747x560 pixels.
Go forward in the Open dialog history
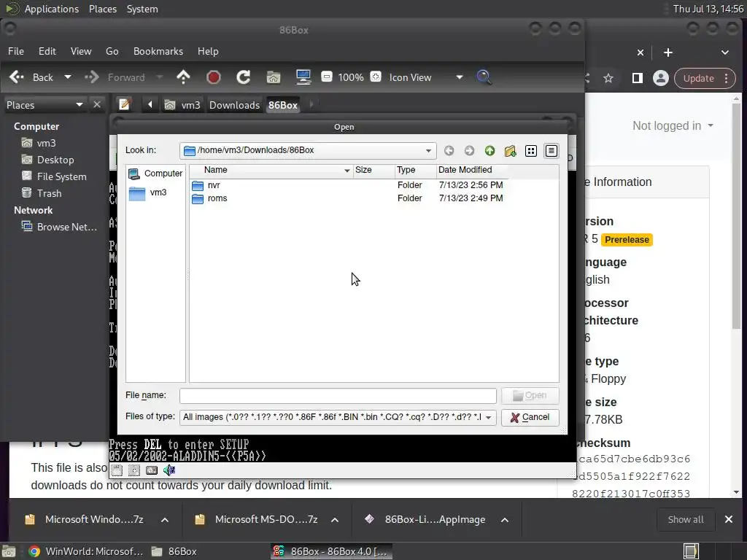tap(469, 151)
